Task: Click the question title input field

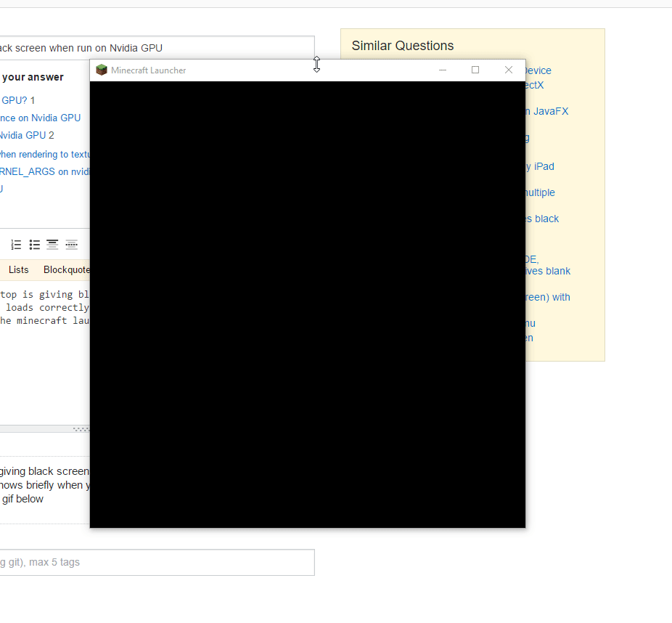Action: pyautogui.click(x=157, y=48)
